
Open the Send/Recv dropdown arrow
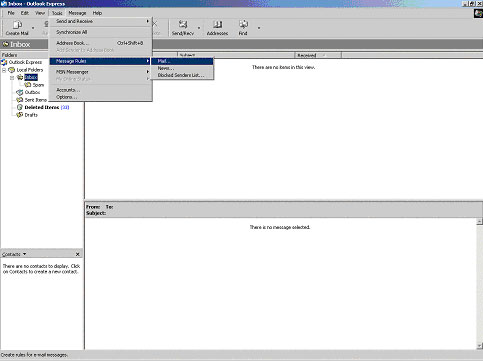coord(199,28)
